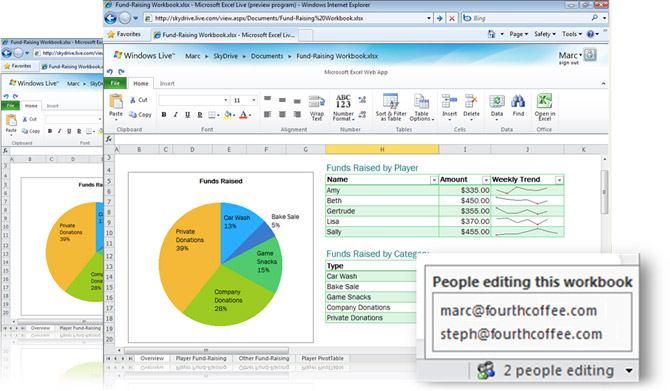Open font size 11 dropdown

254,100
